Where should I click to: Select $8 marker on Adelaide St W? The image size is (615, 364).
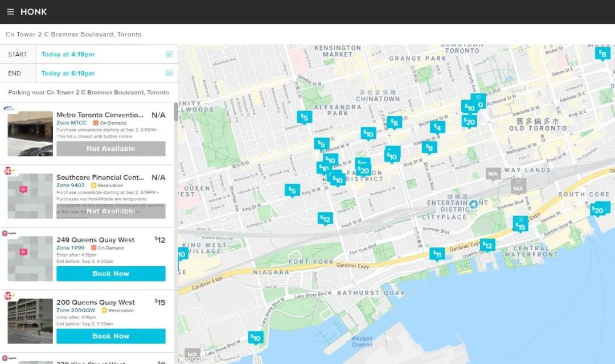point(429,148)
